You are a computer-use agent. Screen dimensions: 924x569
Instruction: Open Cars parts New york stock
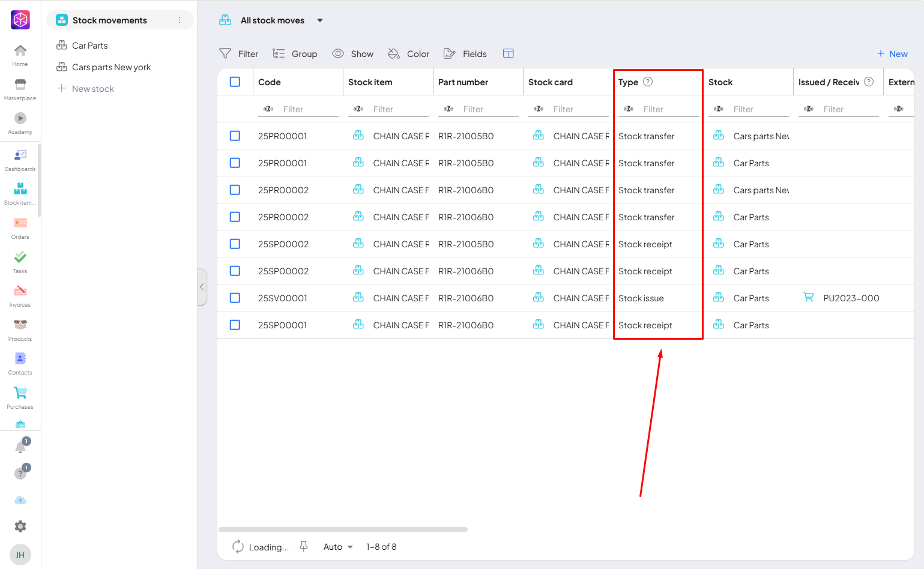[111, 67]
